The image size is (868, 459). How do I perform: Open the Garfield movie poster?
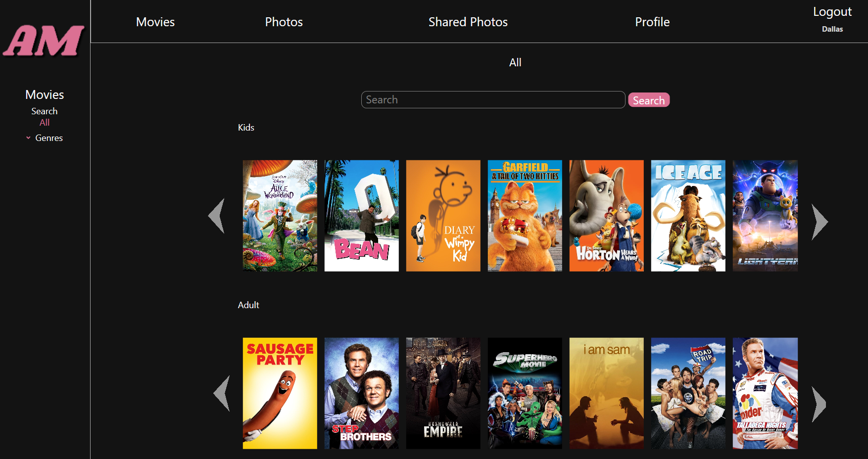(525, 216)
